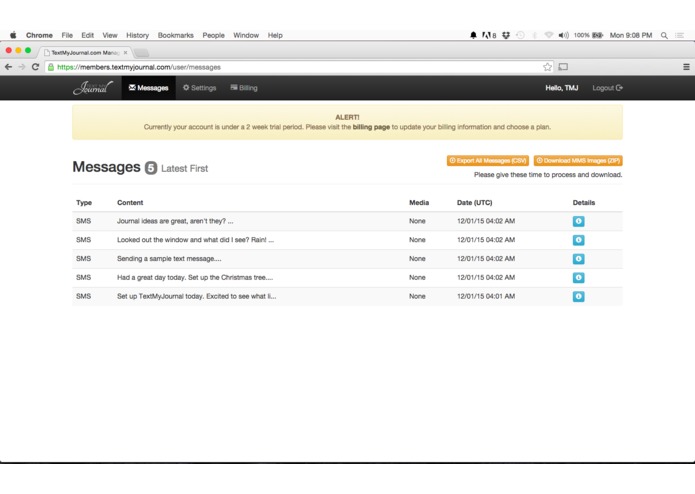
Task: Click 'Set up TextMyJournal today' message text
Action: tap(196, 296)
